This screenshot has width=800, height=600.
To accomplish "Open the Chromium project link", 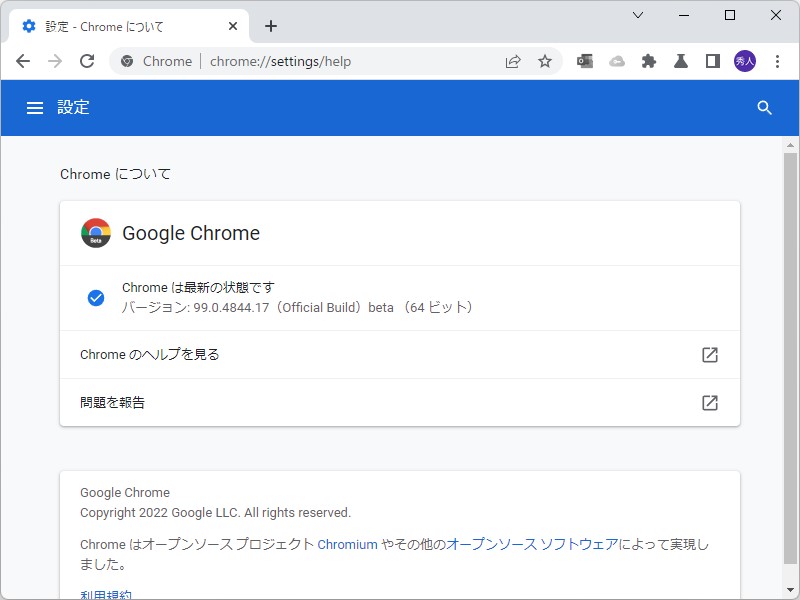I will (346, 544).
